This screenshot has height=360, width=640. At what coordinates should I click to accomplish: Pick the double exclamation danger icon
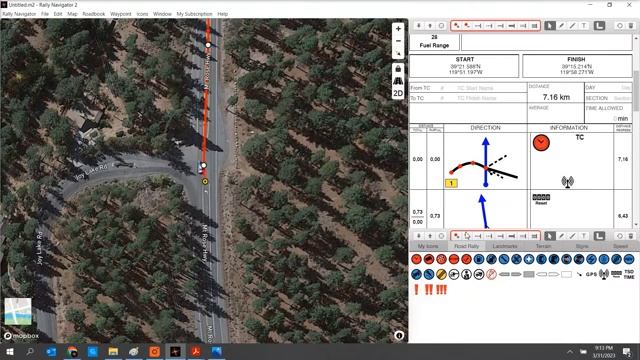tap(429, 289)
